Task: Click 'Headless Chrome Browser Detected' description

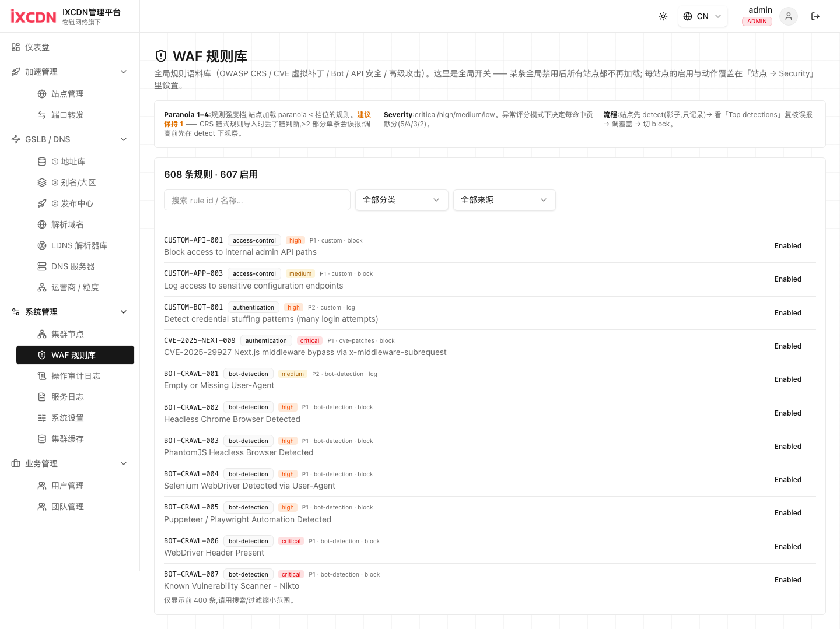Action: tap(232, 419)
